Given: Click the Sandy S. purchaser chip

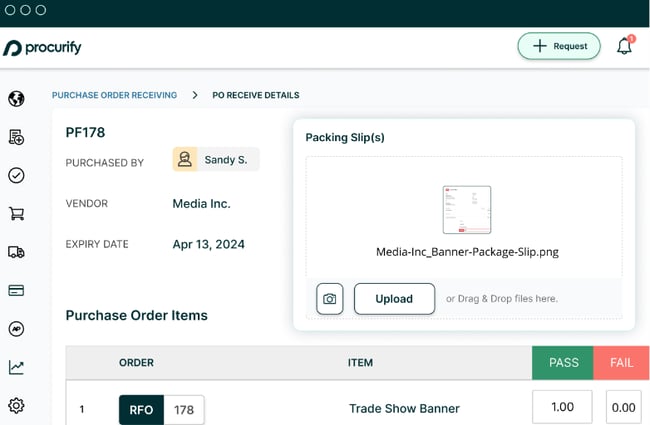Looking at the screenshot, I should (x=216, y=159).
